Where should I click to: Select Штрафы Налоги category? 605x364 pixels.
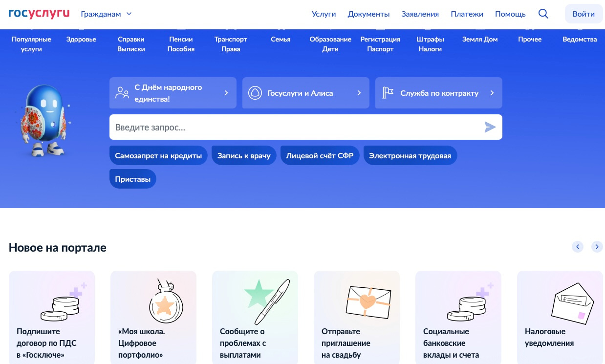(430, 44)
